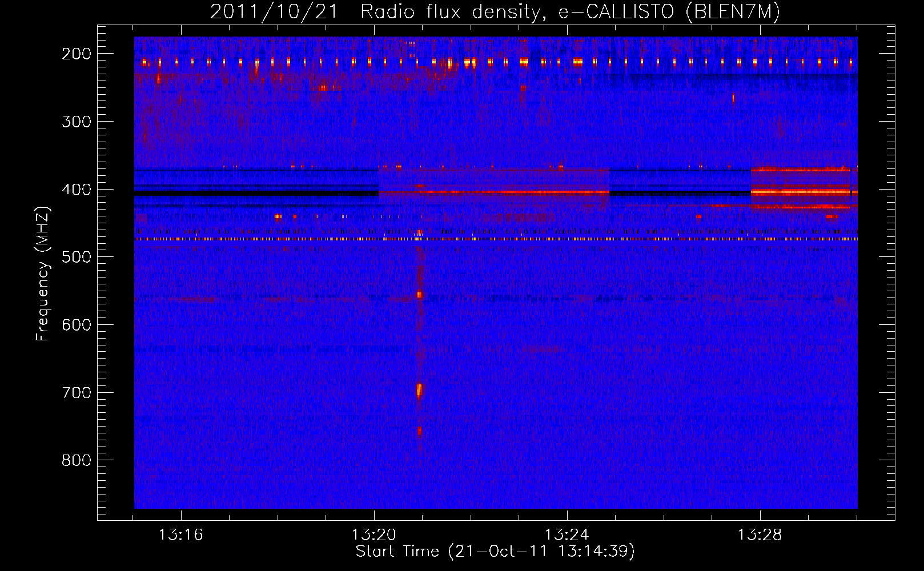This screenshot has height=571, width=924.
Task: Click the 600 frequency tick label
Action: point(76,325)
